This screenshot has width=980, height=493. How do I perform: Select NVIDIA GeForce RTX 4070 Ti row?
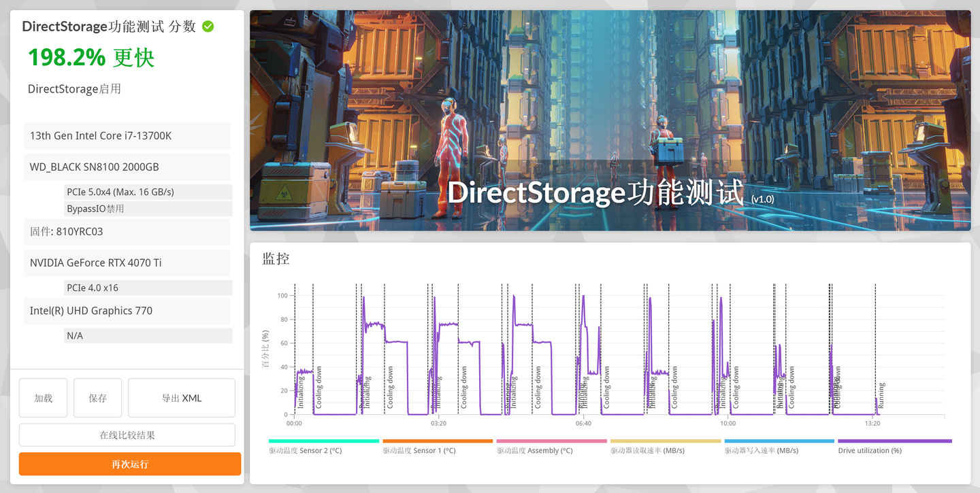(127, 263)
